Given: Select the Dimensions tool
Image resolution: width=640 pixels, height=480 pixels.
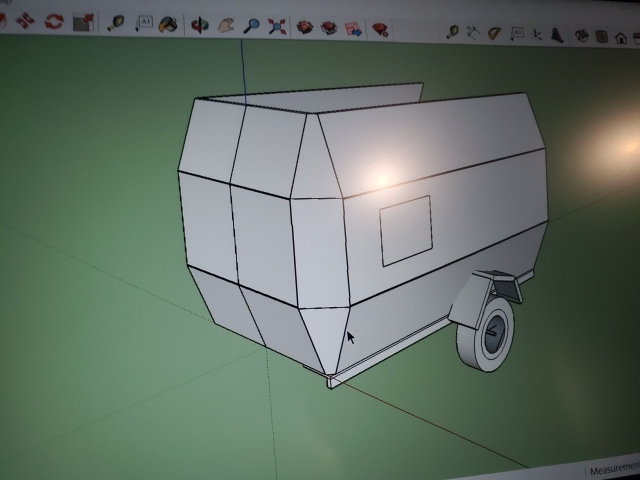Looking at the screenshot, I should pyautogui.click(x=473, y=33).
